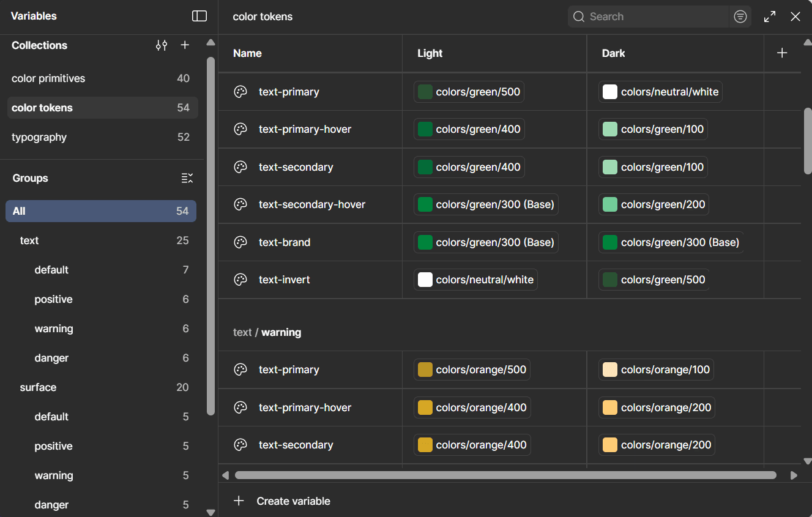Click the palette icon beside text-brand
Image resolution: width=812 pixels, height=517 pixels.
(x=240, y=242)
